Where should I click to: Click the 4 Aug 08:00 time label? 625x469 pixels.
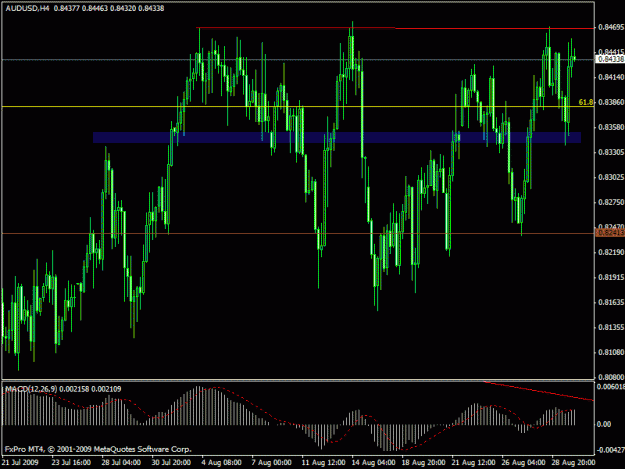tap(221, 463)
